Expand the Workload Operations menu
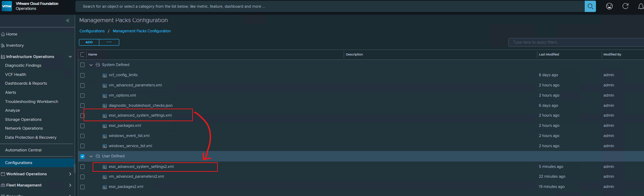 pyautogui.click(x=70, y=174)
